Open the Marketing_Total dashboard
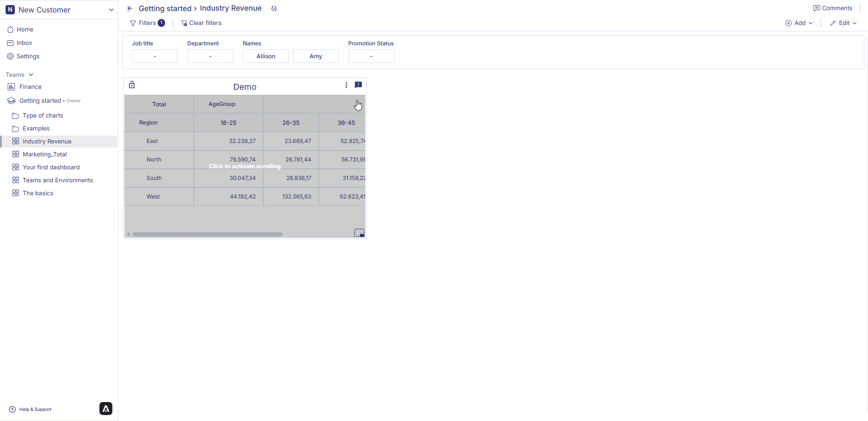The width and height of the screenshot is (868, 421). pyautogui.click(x=44, y=155)
